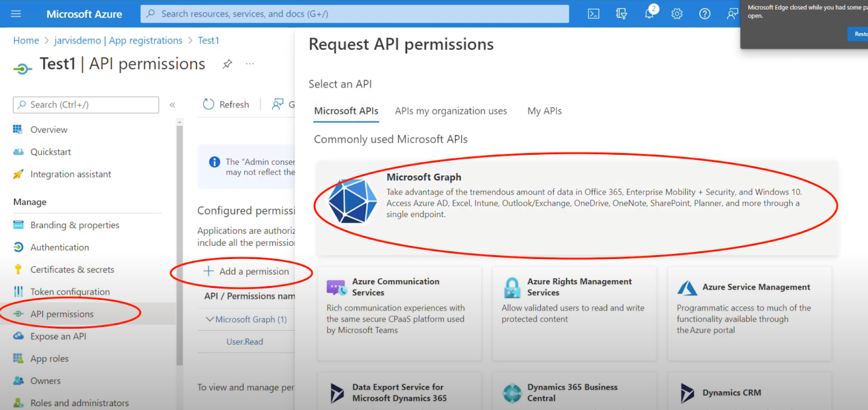Open the Directories and subscriptions filter icon

click(621, 14)
